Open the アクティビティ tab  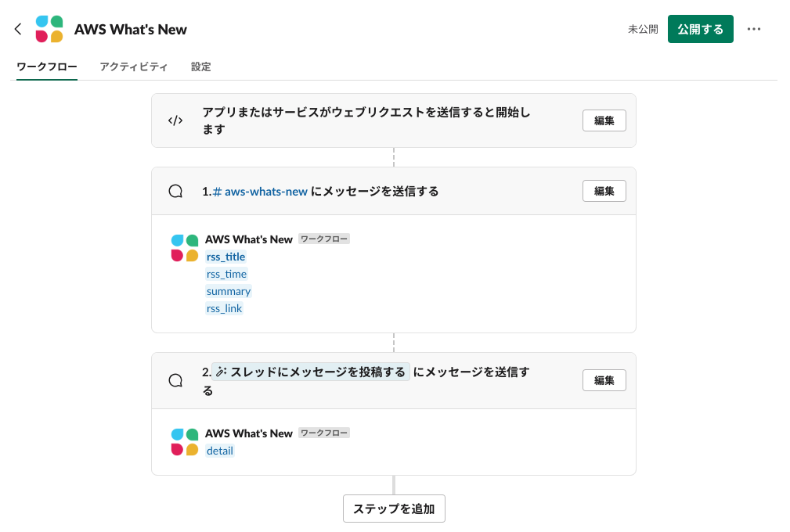coord(134,67)
